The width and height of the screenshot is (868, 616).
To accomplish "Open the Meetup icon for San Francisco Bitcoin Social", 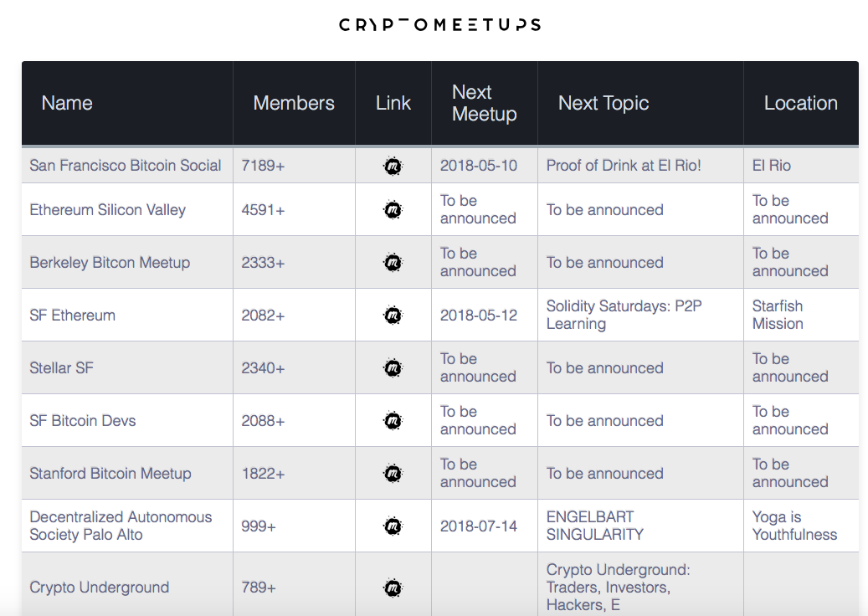I will point(393,165).
